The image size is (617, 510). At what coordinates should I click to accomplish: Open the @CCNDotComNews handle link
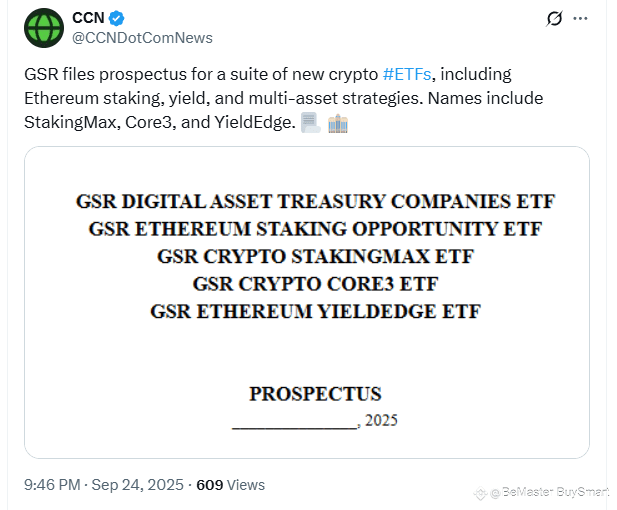(x=142, y=38)
